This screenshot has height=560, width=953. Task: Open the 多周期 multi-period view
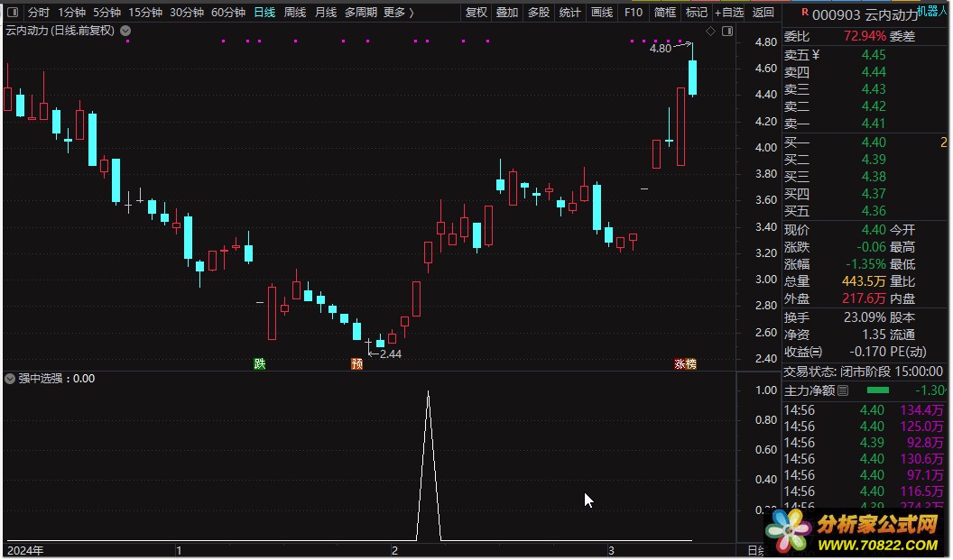click(x=361, y=12)
